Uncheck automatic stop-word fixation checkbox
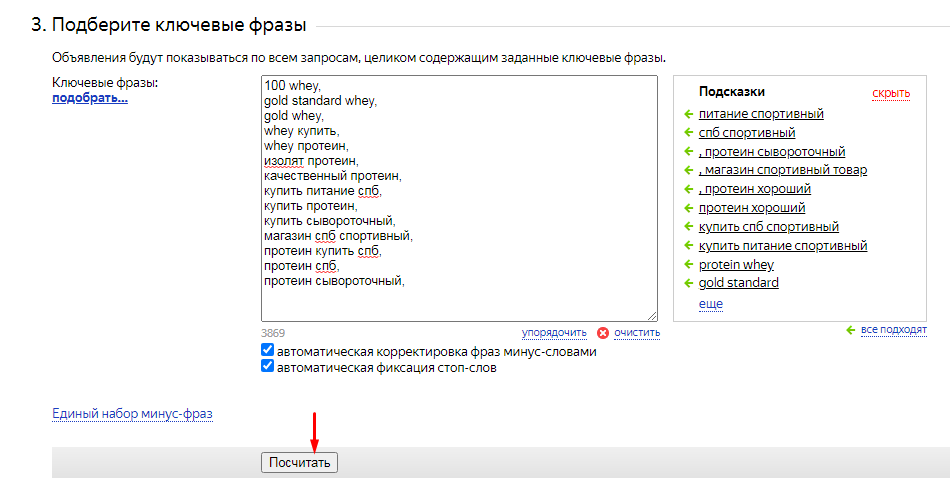Screen dimensions: 950x478 [x=267, y=367]
